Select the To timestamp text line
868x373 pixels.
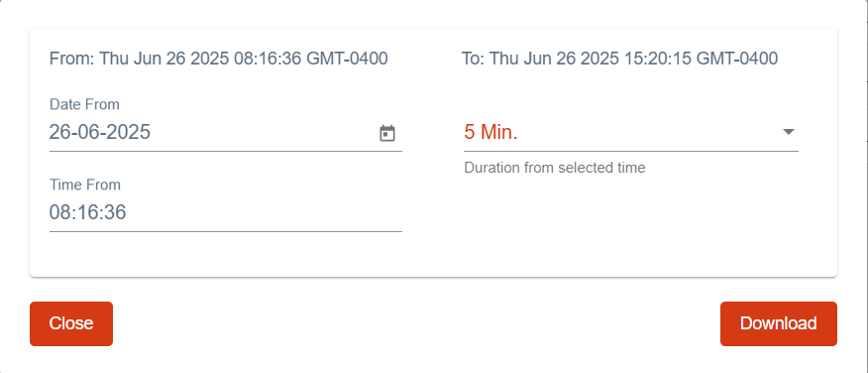(x=620, y=59)
